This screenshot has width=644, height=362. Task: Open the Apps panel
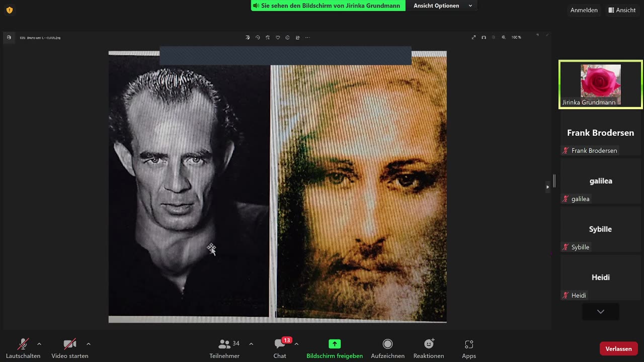point(469,348)
